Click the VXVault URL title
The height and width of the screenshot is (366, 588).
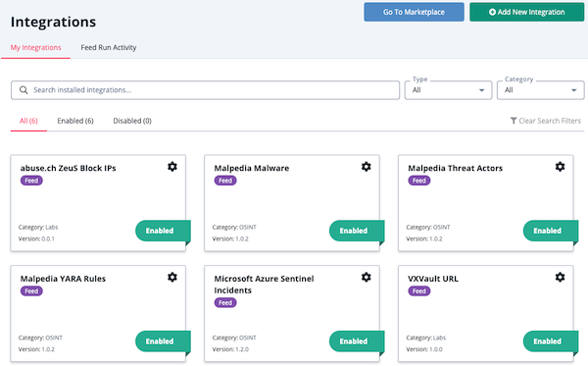(433, 279)
